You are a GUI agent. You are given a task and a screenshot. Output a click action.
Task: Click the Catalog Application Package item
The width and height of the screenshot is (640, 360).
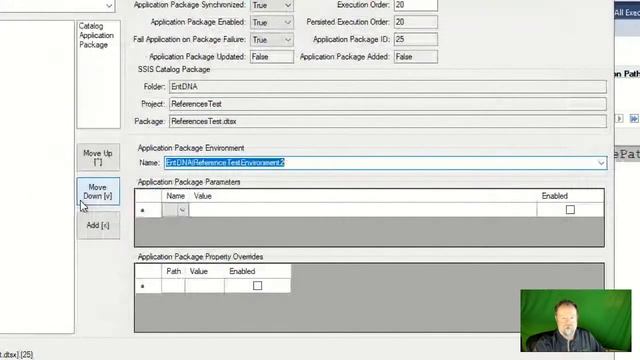tap(96, 36)
